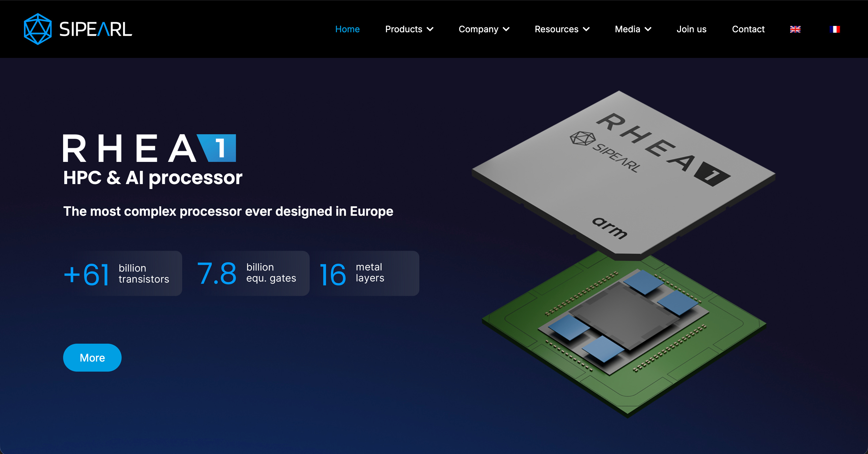
Task: Click the HPC & AI processor heading
Action: (x=153, y=177)
